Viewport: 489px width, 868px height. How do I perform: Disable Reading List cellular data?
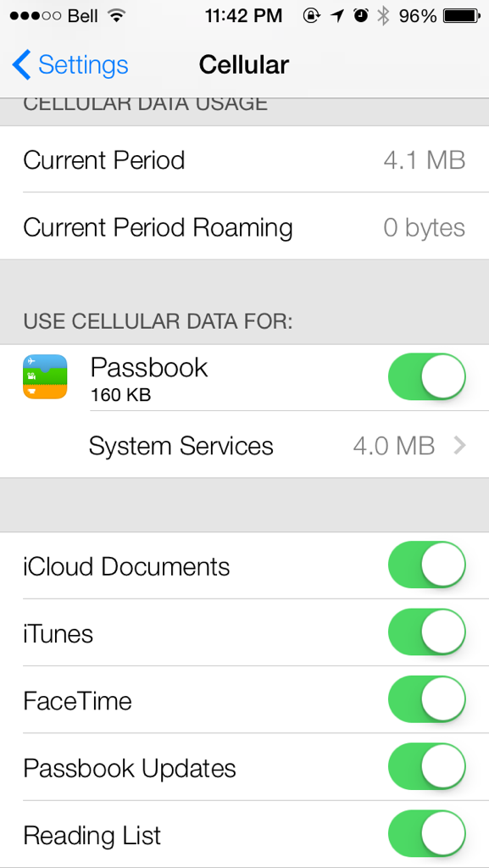426,834
